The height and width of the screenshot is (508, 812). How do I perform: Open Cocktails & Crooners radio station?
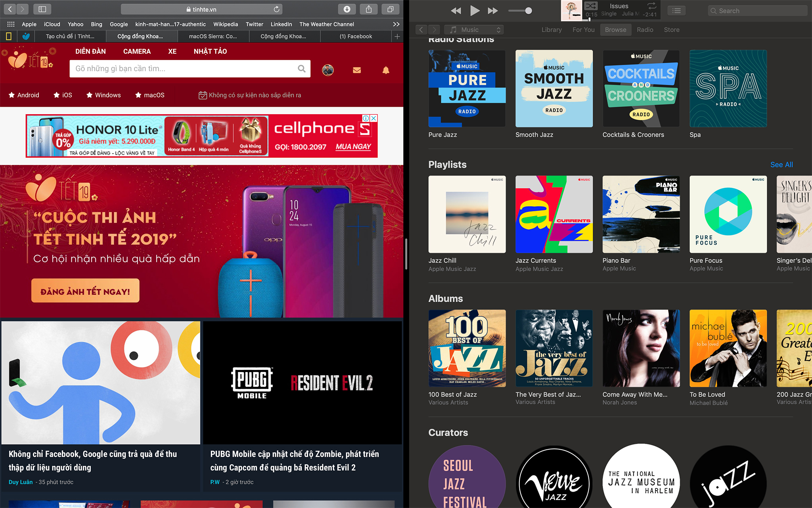pos(641,88)
